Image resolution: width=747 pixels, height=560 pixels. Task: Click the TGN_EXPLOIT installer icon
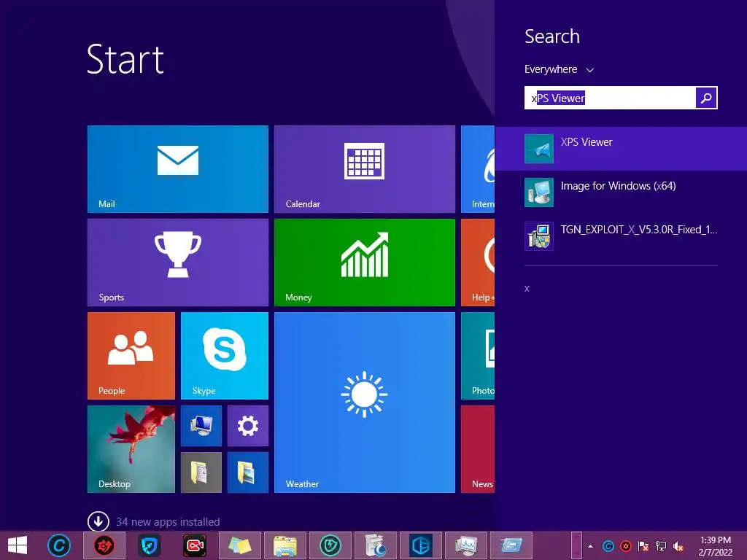pos(539,236)
